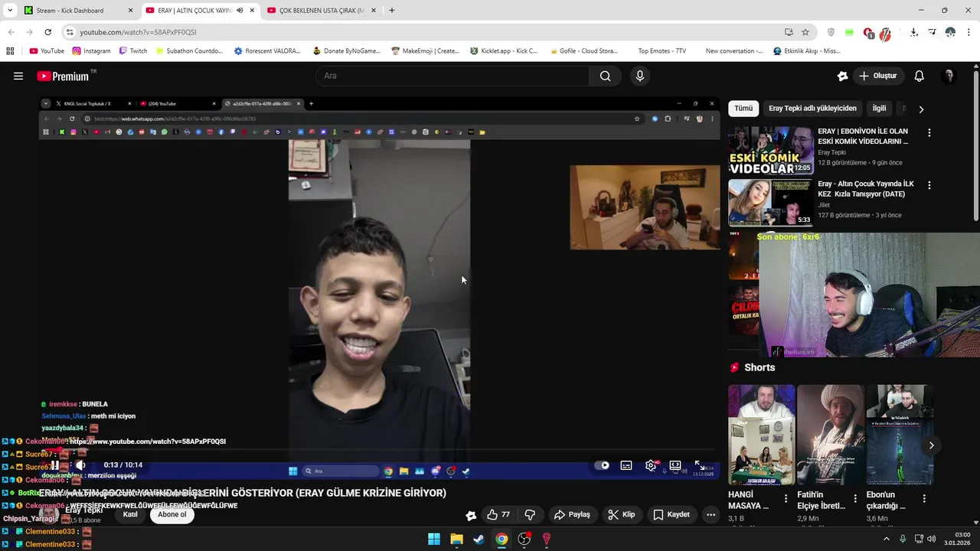Show next Shorts with the arrow
The height and width of the screenshot is (551, 980).
pos(931,445)
